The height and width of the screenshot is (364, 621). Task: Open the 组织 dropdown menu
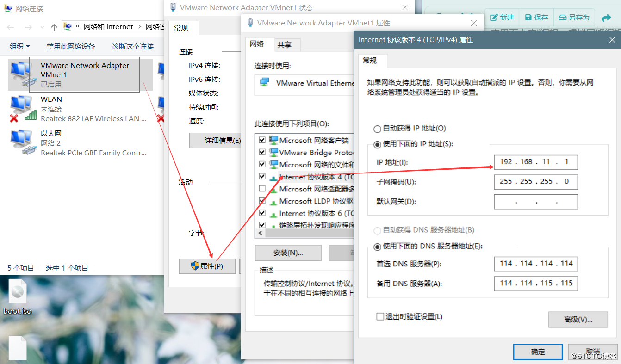(20, 46)
